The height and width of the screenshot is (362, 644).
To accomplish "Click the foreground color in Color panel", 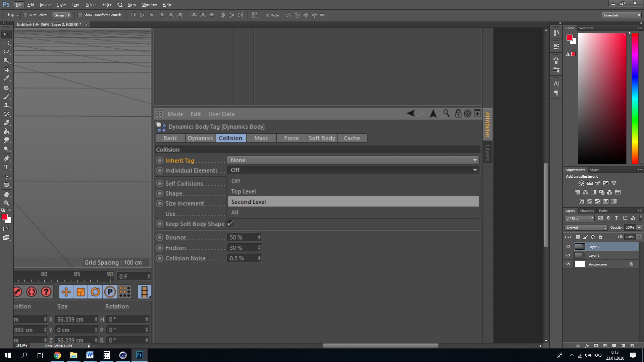I will [569, 38].
